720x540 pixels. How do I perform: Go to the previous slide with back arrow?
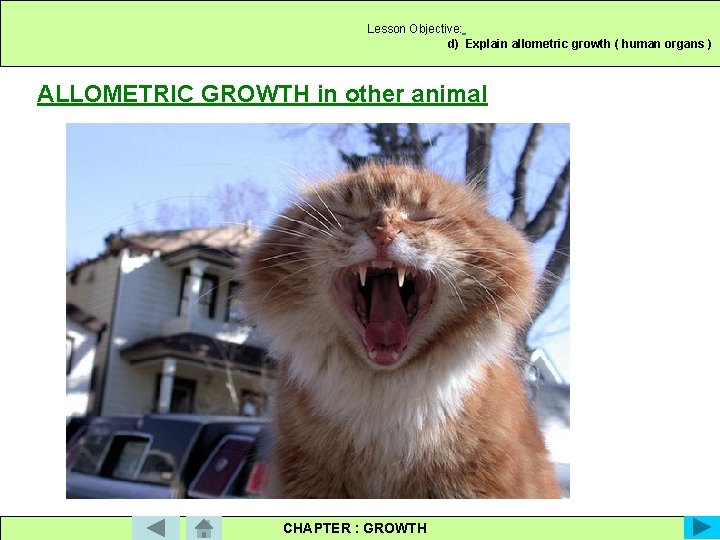(156, 528)
